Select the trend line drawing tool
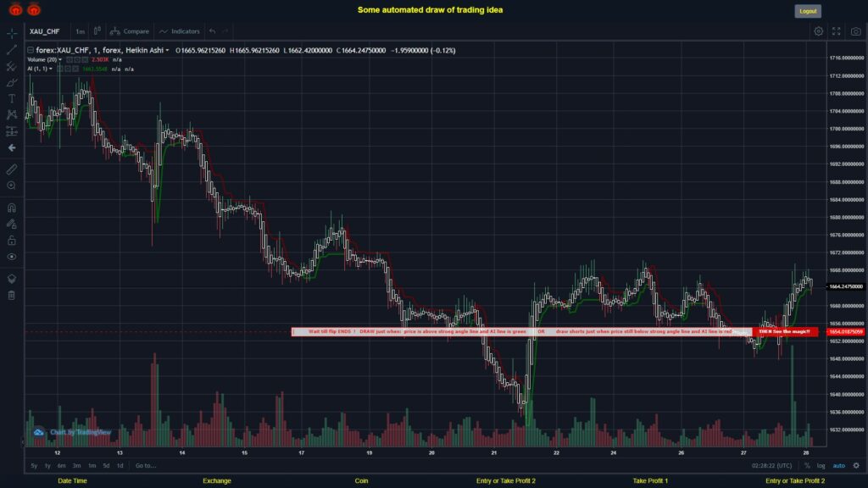This screenshot has height=488, width=868. pos(12,50)
